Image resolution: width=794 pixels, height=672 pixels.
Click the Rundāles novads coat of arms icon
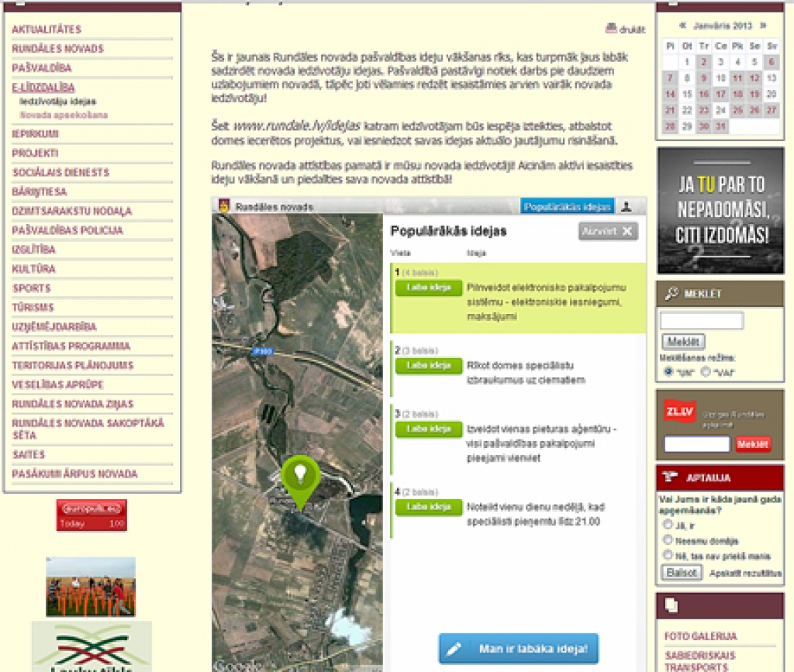[x=225, y=207]
